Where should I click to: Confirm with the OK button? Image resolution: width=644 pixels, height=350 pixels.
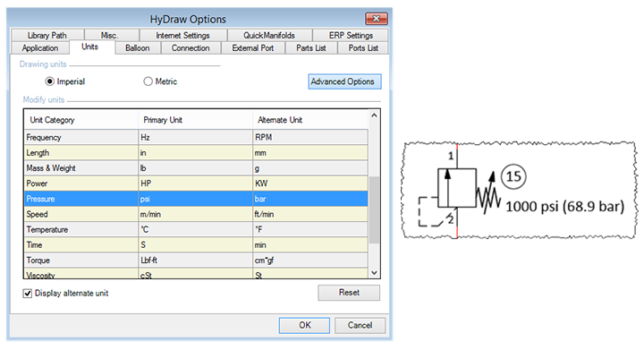point(304,325)
